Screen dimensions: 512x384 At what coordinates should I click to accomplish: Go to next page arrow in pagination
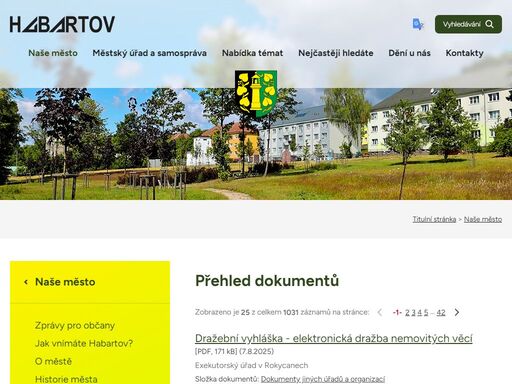tap(457, 312)
